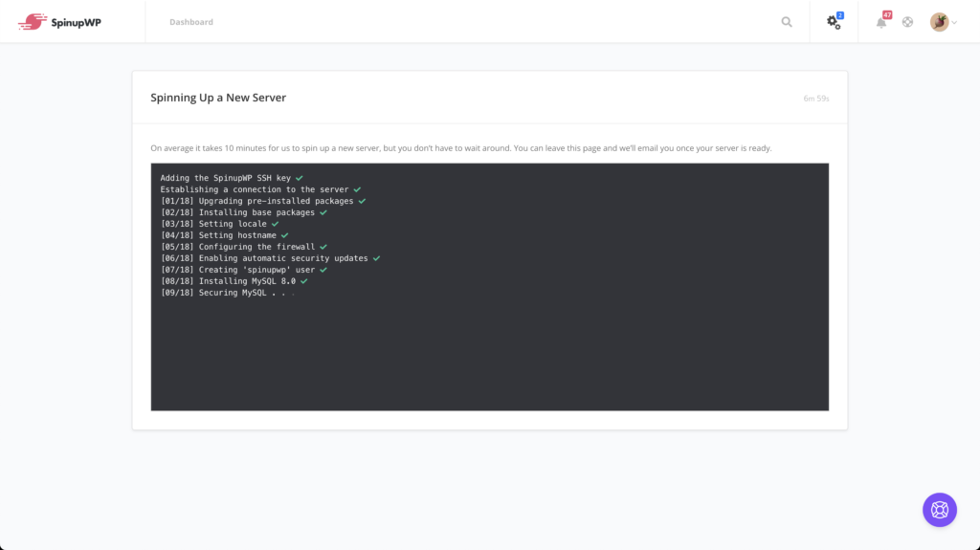Expand the account dropdown chevron
This screenshot has width=980, height=550.
[954, 23]
